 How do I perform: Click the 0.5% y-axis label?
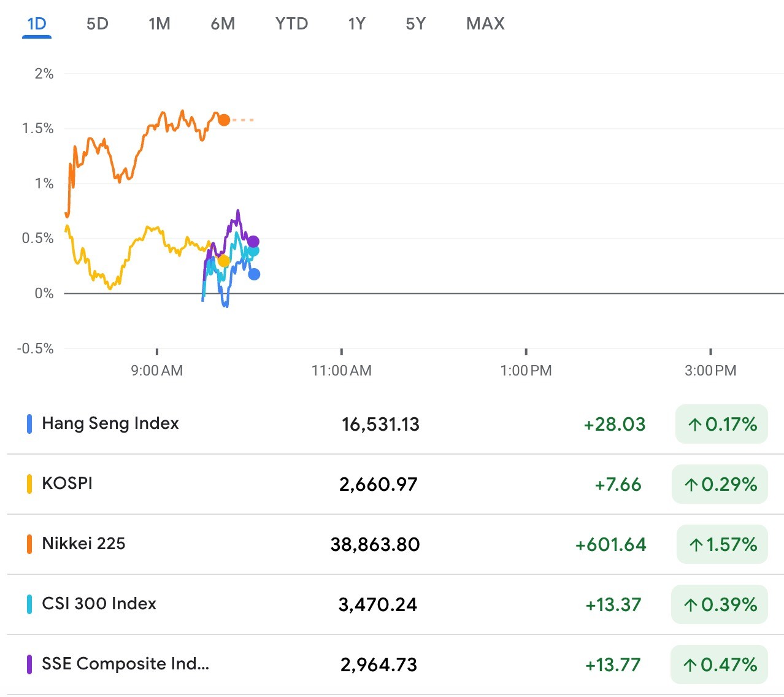(38, 238)
